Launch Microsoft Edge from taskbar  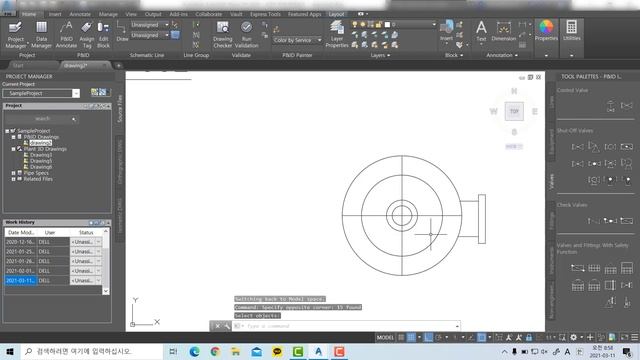click(195, 351)
